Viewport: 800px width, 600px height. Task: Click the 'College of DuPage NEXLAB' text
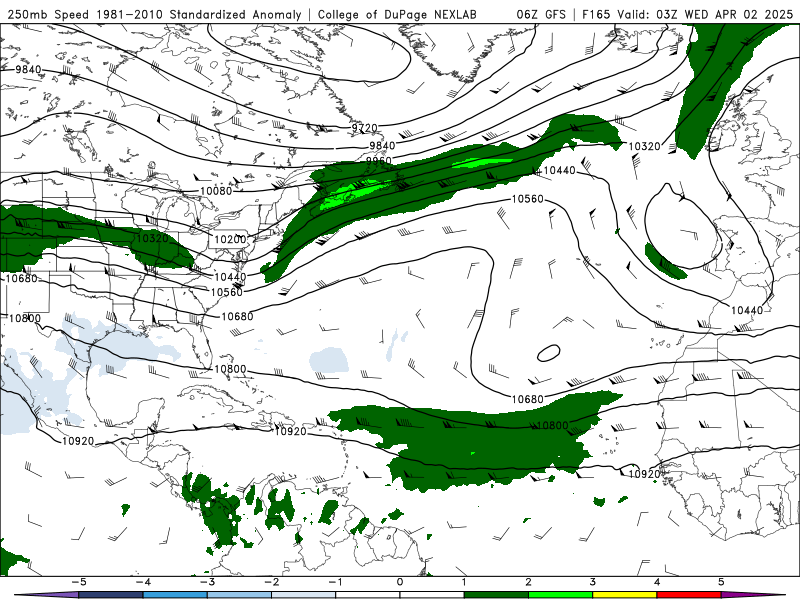pos(397,14)
